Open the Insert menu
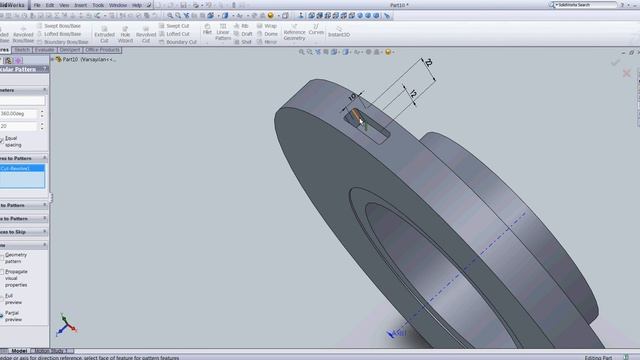 coord(80,5)
